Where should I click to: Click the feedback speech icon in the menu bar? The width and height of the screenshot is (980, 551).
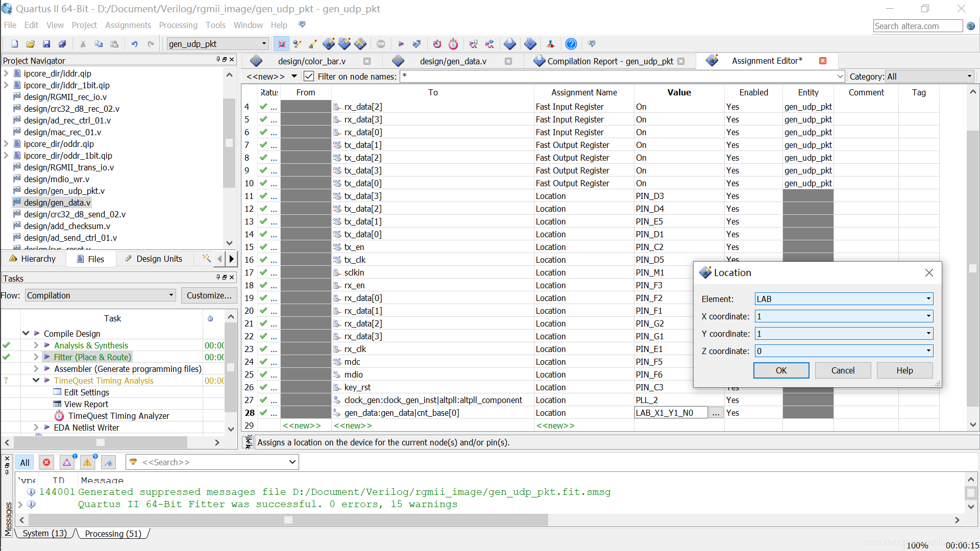tap(302, 25)
